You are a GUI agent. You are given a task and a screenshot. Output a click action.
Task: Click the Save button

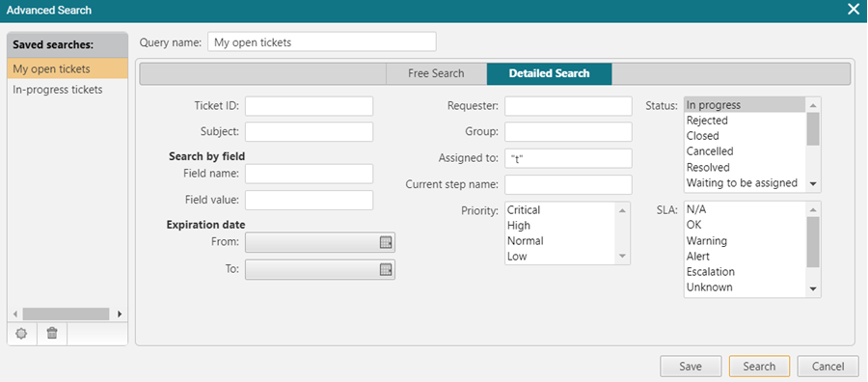[x=691, y=366]
